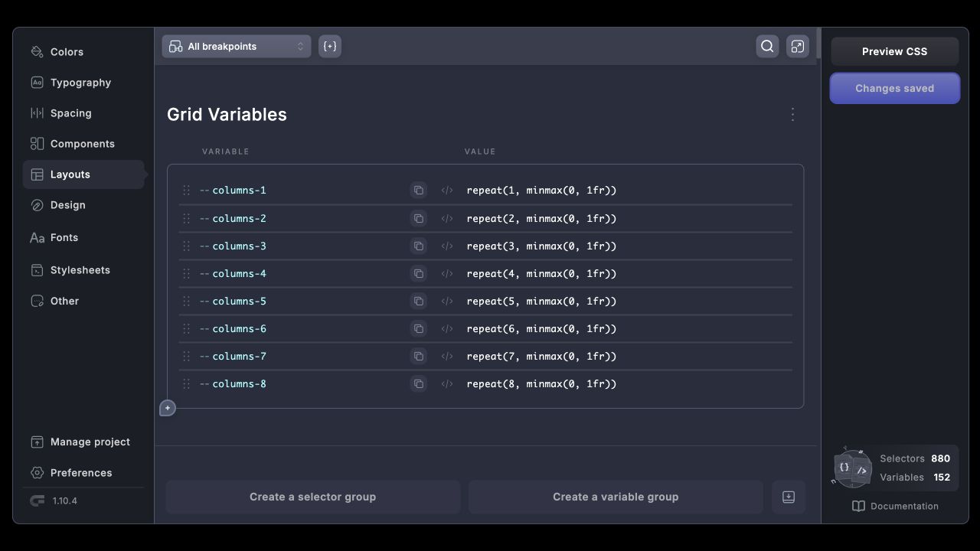980x551 pixels.
Task: Click the expand window icon in top bar
Action: click(798, 47)
